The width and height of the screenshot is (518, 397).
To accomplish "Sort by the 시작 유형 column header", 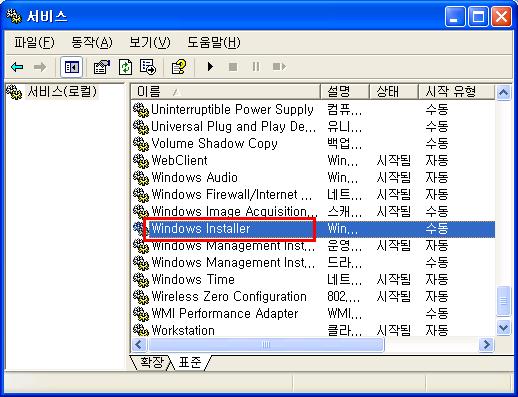I will pyautogui.click(x=456, y=92).
